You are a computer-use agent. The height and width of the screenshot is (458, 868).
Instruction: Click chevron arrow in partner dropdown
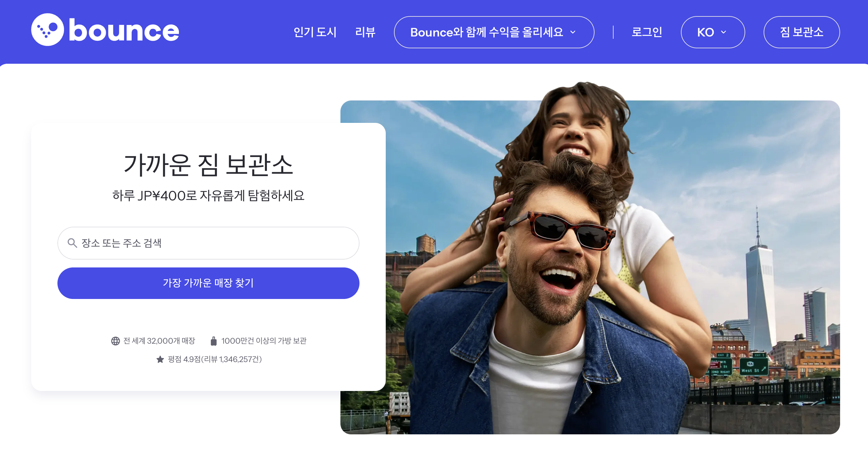click(573, 33)
